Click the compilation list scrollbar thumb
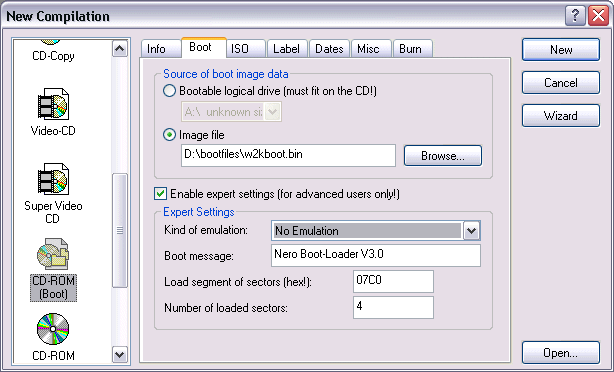Viewport: 614px width, 372px height. 119,231
